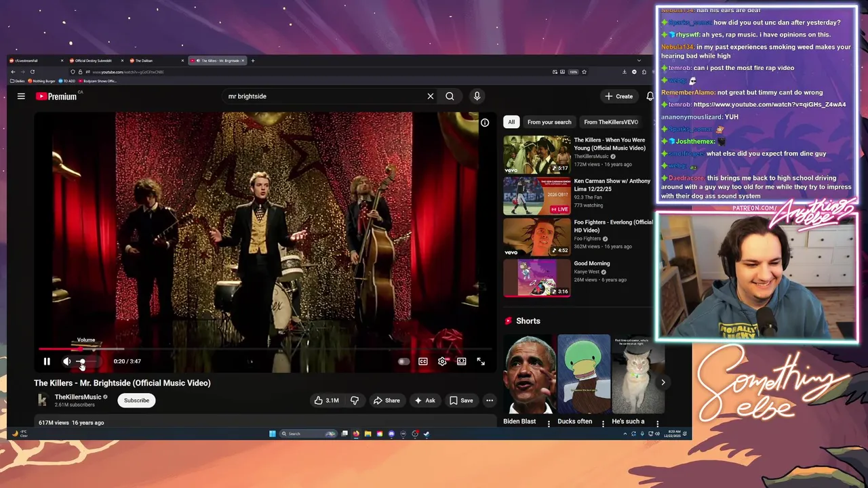868x488 pixels.
Task: Open When You Were Young video thumbnail
Action: pos(537,155)
